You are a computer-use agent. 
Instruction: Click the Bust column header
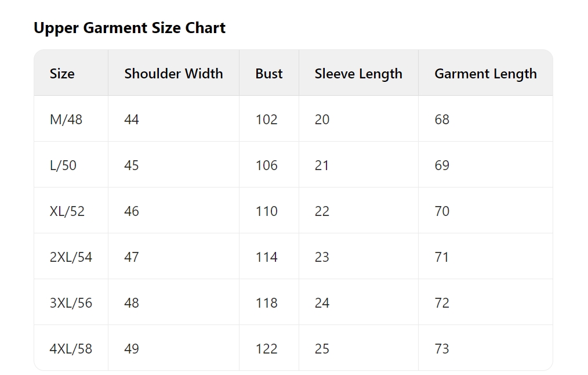(x=269, y=74)
